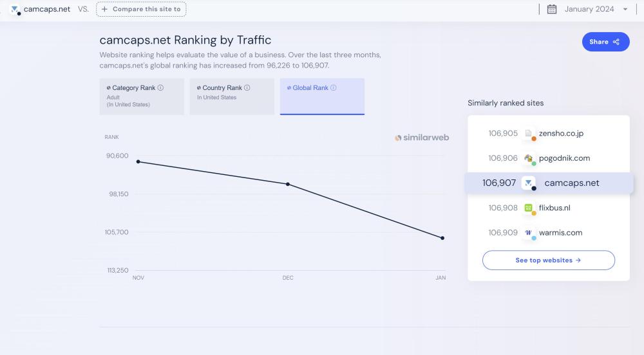Select the Global Rank tab
Image resolution: width=644 pixels, height=355 pixels.
(322, 96)
